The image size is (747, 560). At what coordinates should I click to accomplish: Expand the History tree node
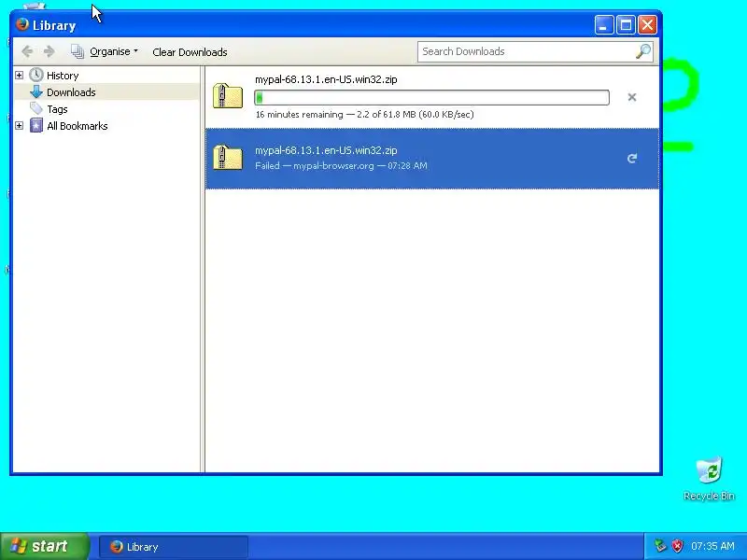point(19,76)
